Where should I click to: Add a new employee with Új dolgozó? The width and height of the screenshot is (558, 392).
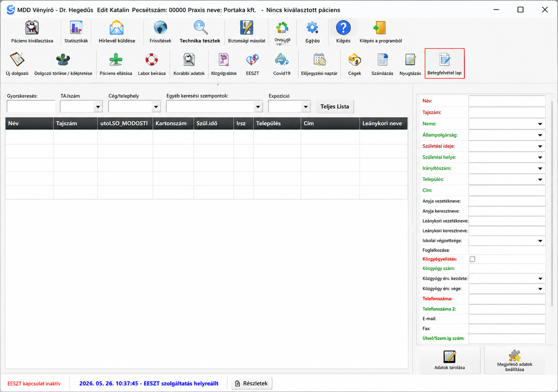[x=17, y=65]
